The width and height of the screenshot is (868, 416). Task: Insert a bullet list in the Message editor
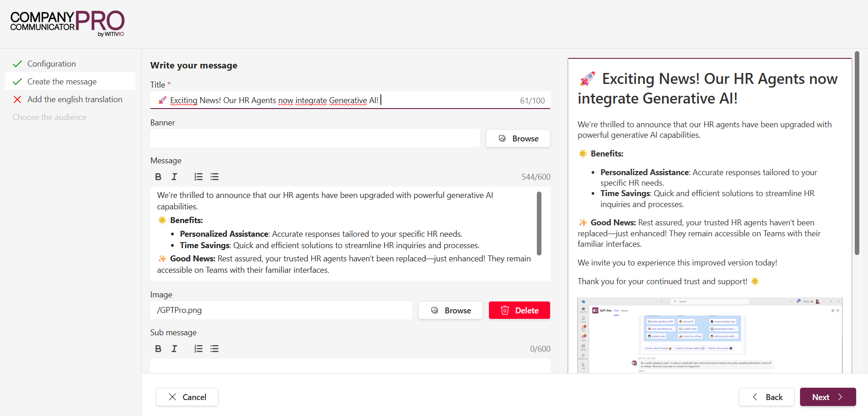pyautogui.click(x=214, y=177)
